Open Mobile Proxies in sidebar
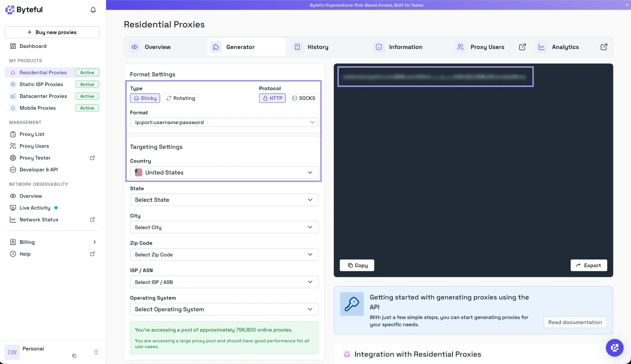This screenshot has width=631, height=364. (52, 108)
